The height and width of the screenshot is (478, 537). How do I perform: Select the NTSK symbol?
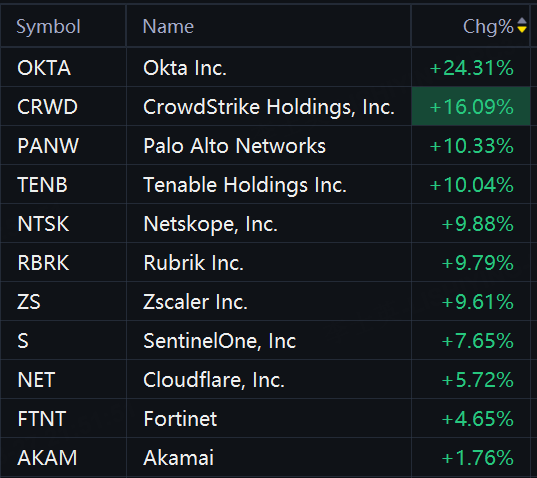click(x=43, y=224)
